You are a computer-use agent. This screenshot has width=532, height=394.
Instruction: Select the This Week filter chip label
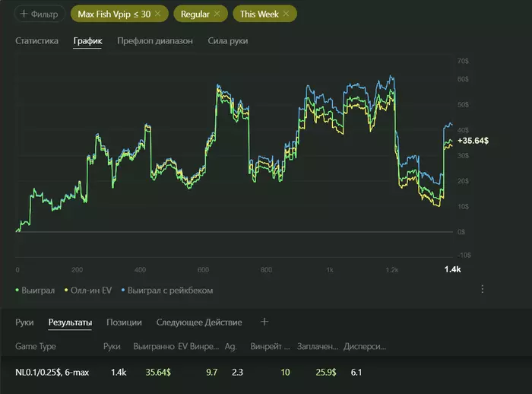point(260,14)
